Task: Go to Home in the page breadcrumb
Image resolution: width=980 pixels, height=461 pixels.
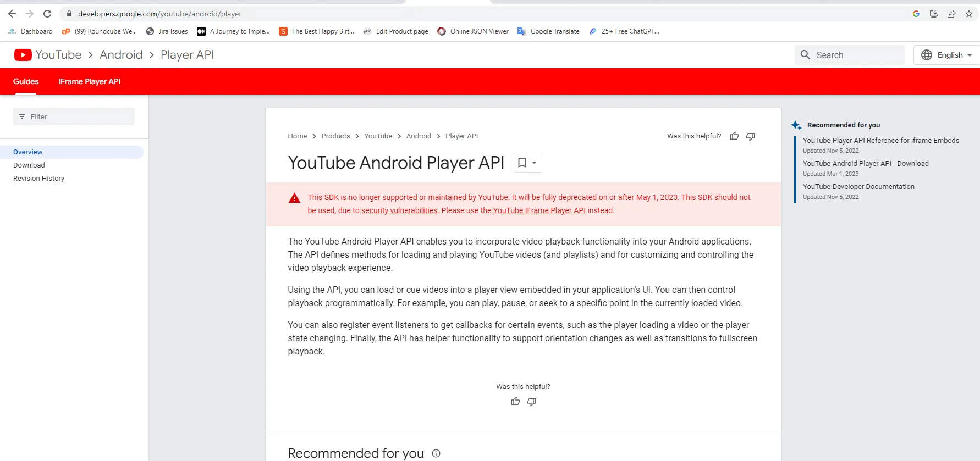Action: [298, 136]
